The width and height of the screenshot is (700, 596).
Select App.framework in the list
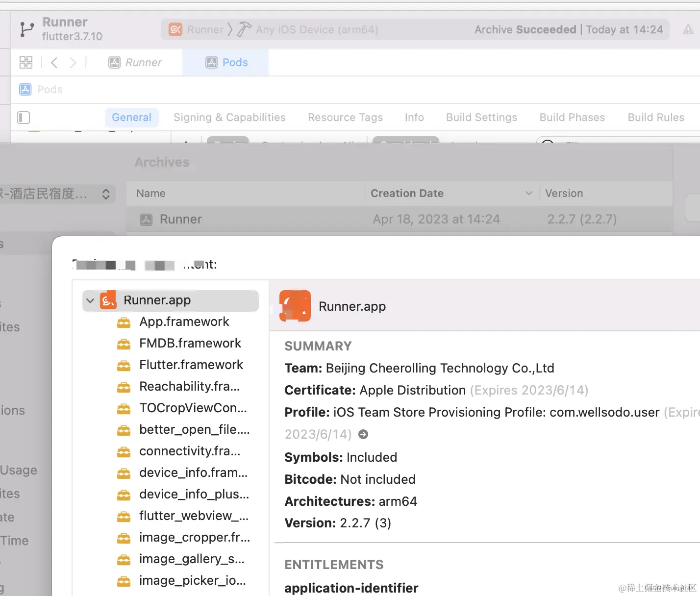pos(184,322)
